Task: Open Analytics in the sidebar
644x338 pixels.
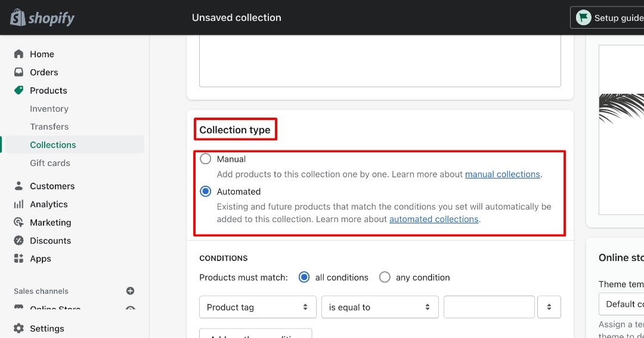Action: 49,204
